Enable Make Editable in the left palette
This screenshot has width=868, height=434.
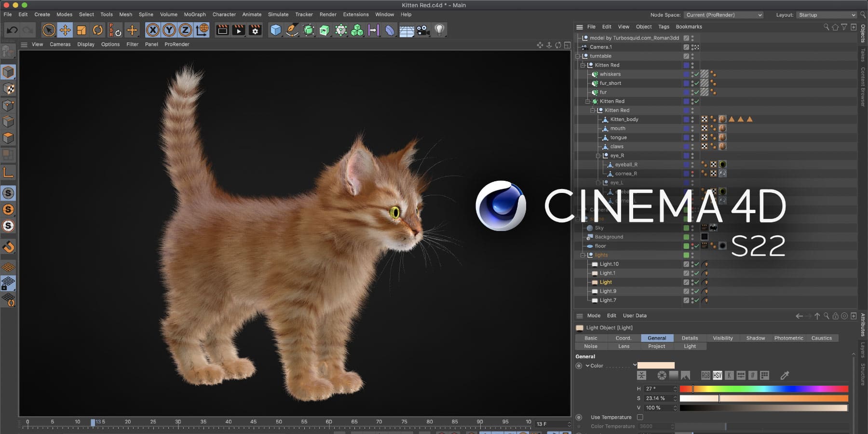tap(8, 52)
